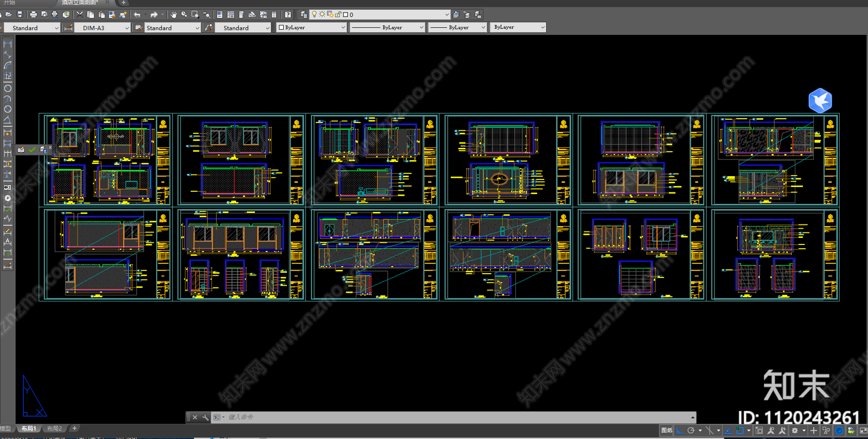Open the ByLayer color control swatch dropdown
The height and width of the screenshot is (439, 868).
tap(311, 27)
